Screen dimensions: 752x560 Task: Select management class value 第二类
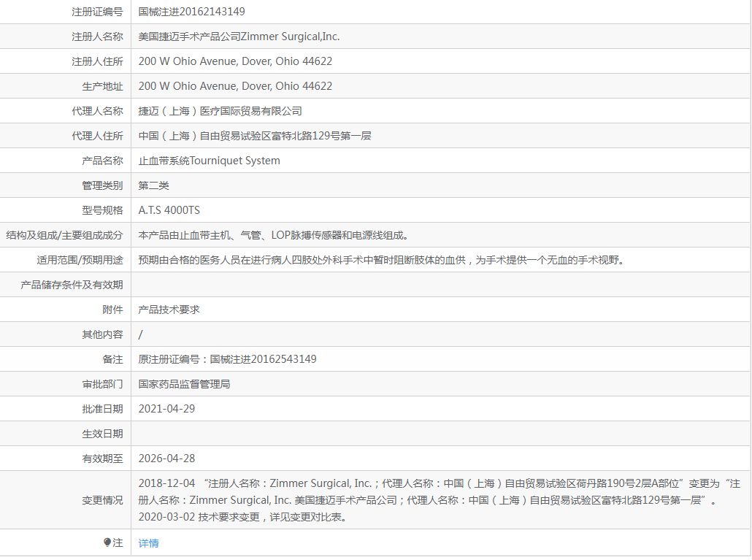(x=153, y=185)
